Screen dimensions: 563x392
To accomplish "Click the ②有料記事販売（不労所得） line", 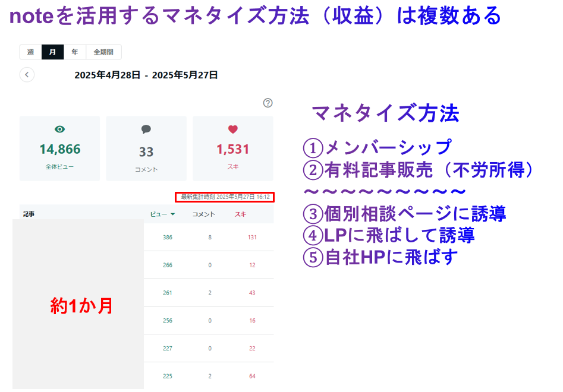I will 420,170.
